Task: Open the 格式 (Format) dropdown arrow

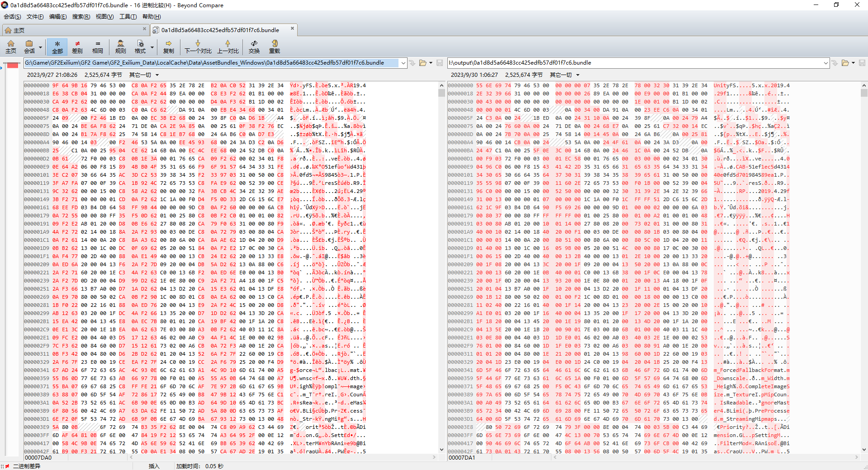Action: (152, 47)
